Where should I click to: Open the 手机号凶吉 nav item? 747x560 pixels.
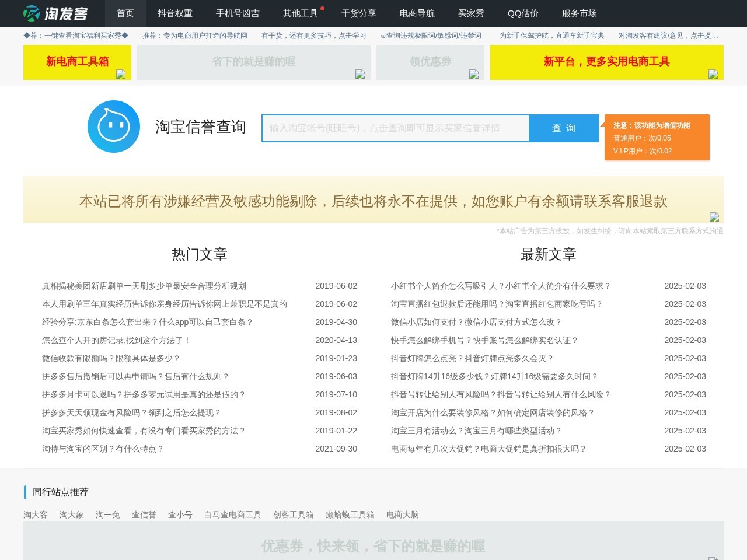point(238,13)
